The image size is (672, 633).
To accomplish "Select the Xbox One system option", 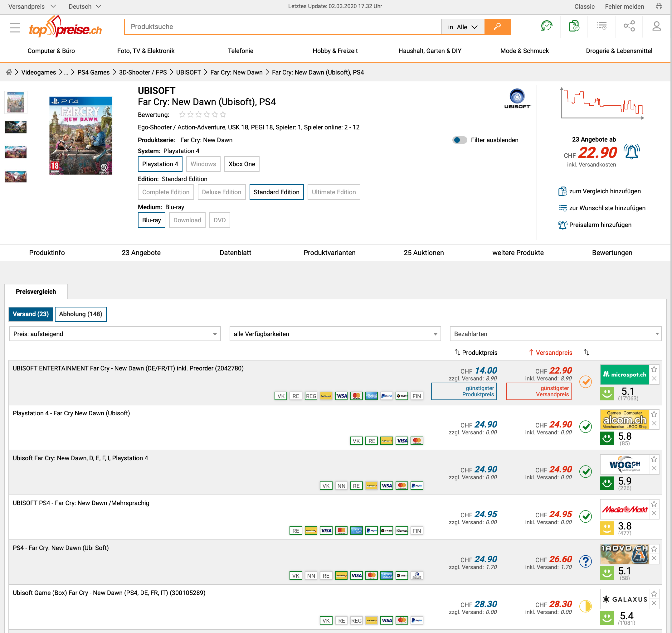I will 242,164.
